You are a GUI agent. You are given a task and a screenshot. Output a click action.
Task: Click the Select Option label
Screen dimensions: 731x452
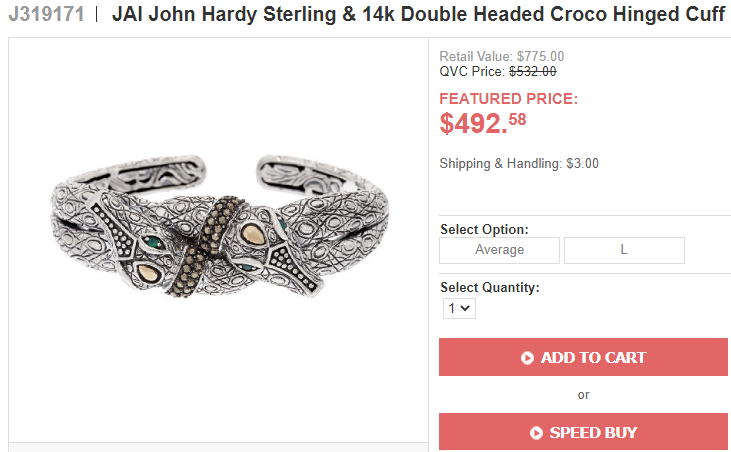click(484, 229)
